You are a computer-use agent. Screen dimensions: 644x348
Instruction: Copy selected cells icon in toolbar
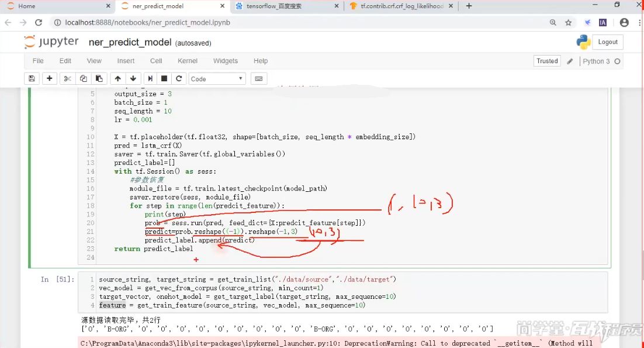(84, 78)
